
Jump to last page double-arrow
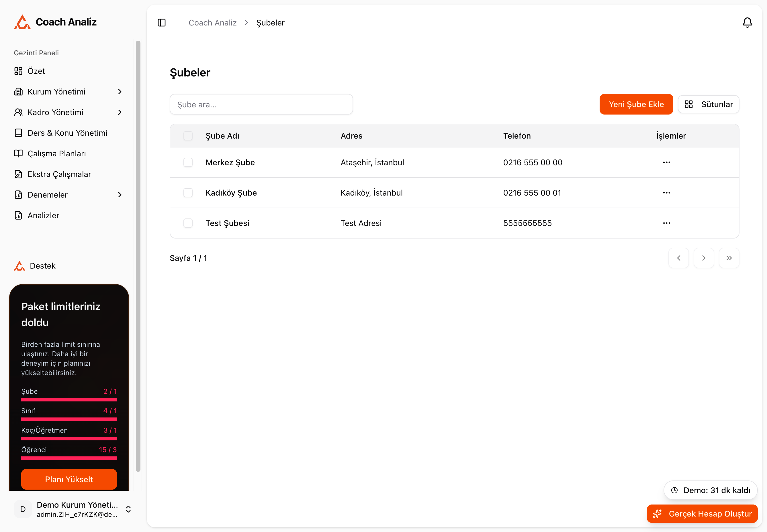click(729, 258)
